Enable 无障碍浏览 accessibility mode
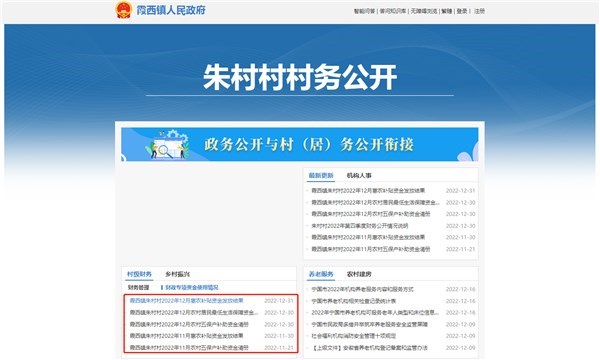Screen dimensions: 600x360 click(424, 11)
